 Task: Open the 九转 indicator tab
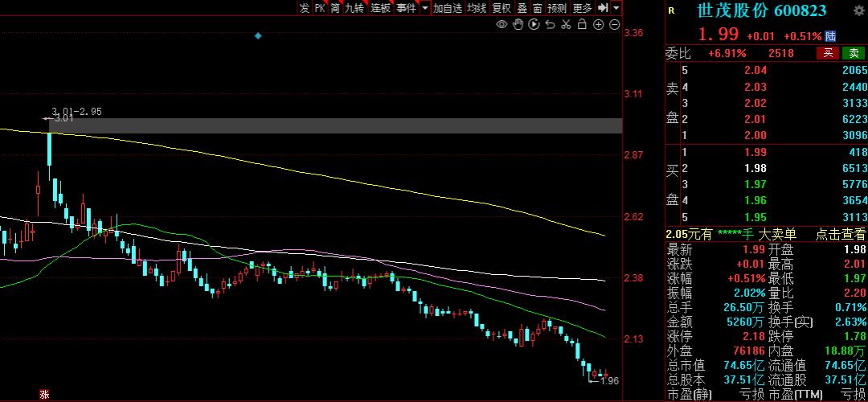(x=354, y=8)
